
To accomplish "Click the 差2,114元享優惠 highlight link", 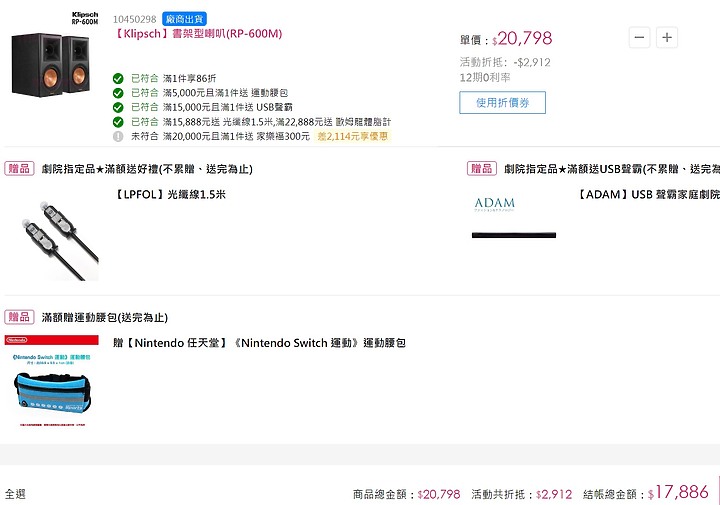I will (353, 136).
